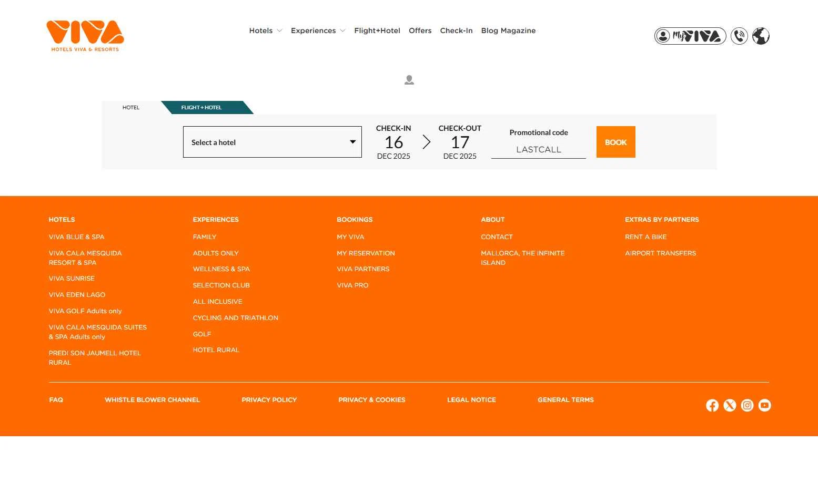
Task: Open VIVA CALA MESQUIDA SUITES & SPA link
Action: 98,332
